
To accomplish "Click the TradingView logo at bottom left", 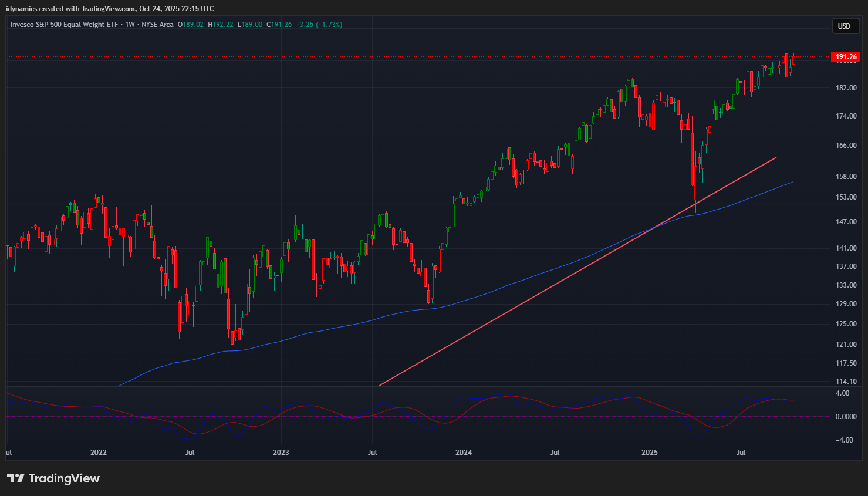I will point(53,478).
